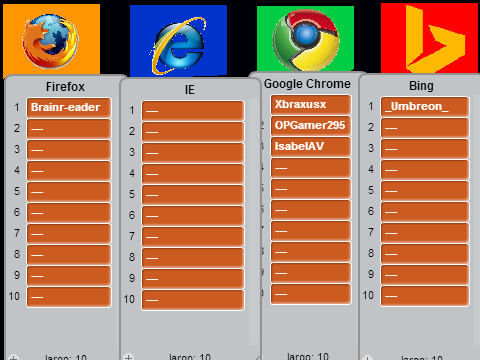Select row 4 of the IE list
This screenshot has width=480, height=360.
point(193,173)
